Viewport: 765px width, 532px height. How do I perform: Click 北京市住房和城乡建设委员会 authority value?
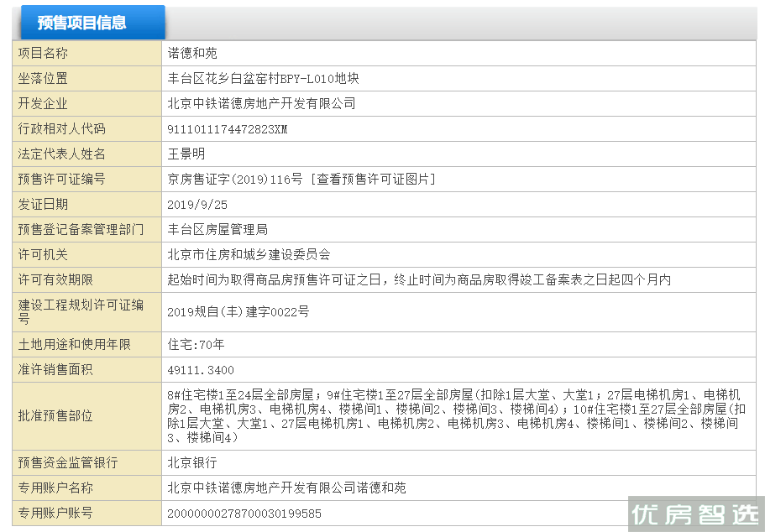tap(249, 254)
